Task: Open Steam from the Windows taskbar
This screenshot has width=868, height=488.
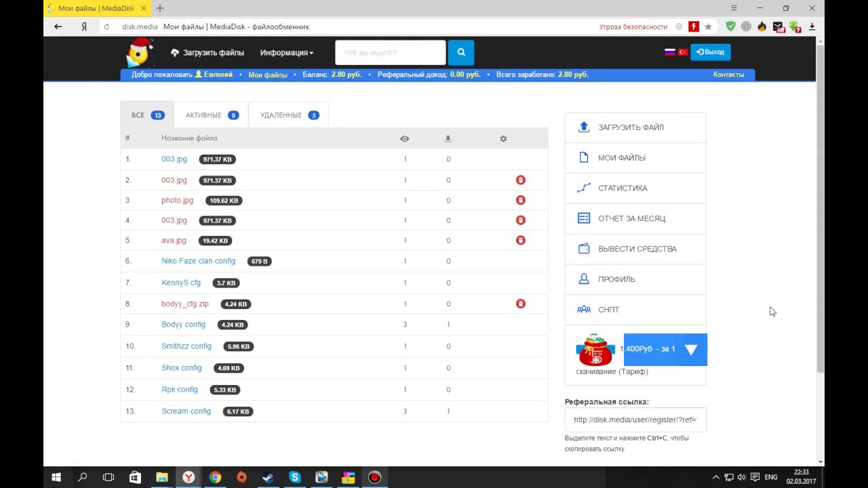Action: [x=268, y=477]
